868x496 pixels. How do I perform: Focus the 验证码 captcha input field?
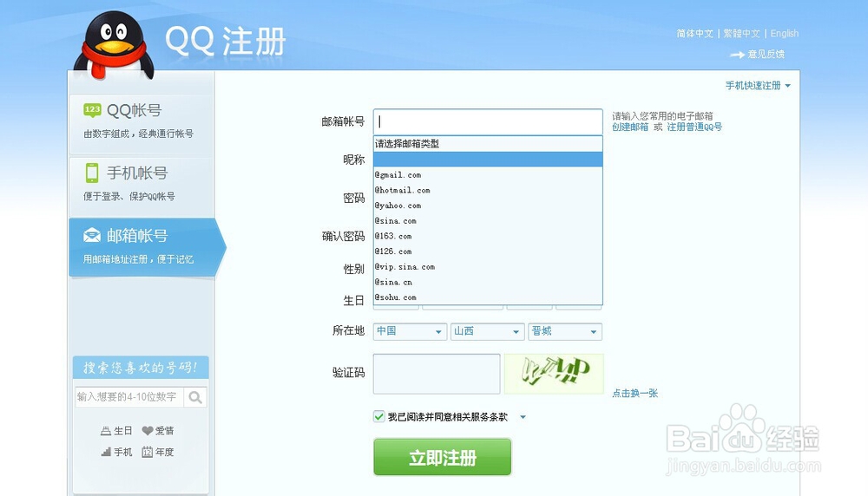pyautogui.click(x=437, y=374)
